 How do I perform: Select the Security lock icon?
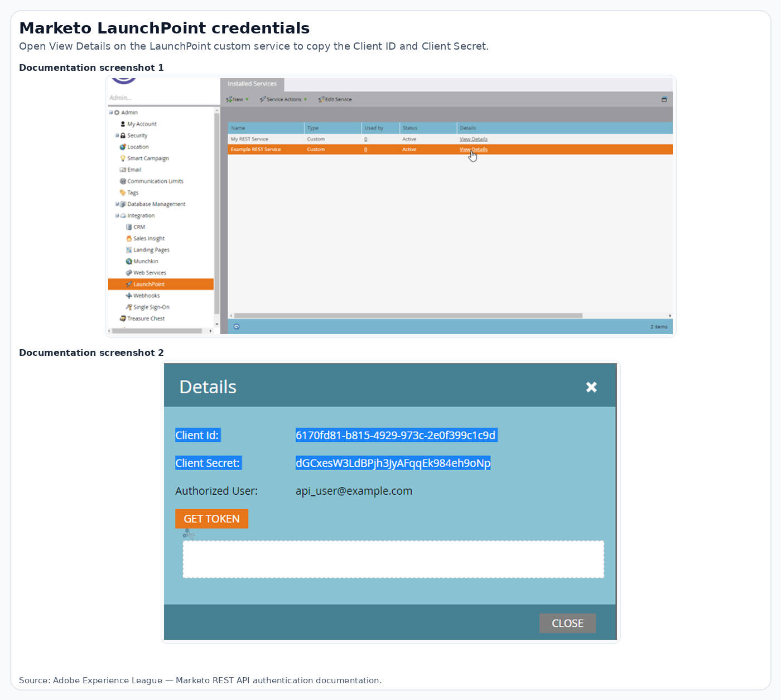(123, 136)
